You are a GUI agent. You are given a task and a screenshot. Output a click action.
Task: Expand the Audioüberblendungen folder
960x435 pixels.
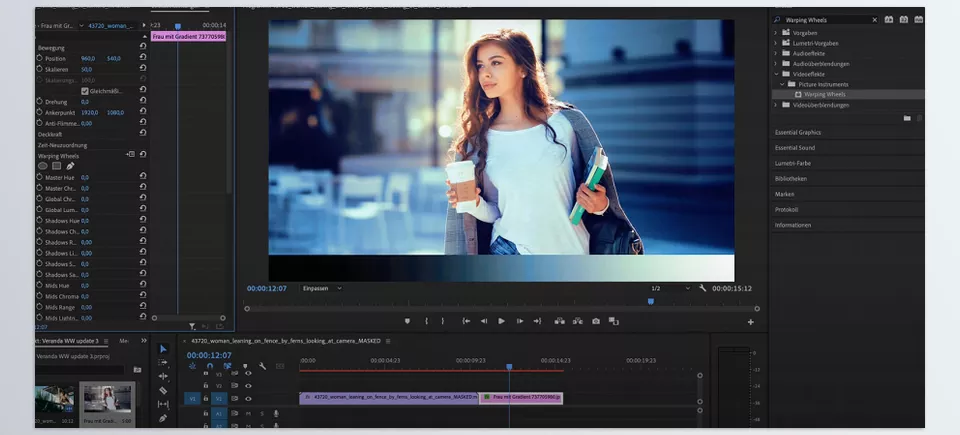point(776,64)
